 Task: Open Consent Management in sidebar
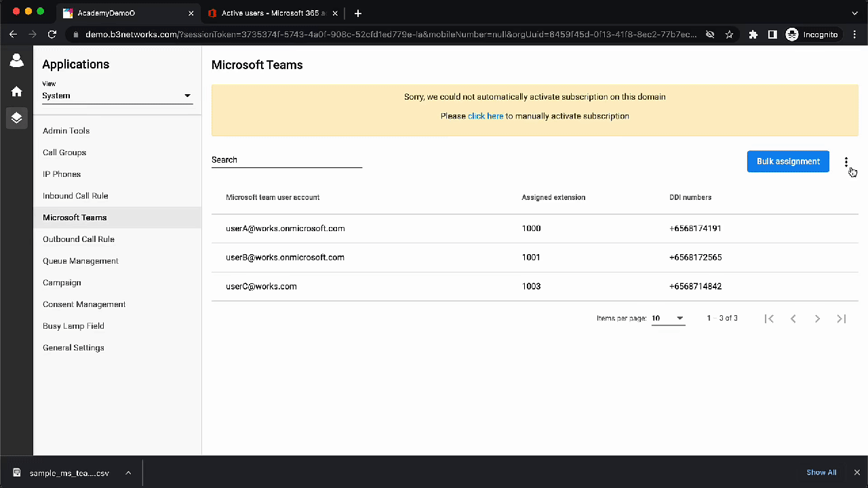(x=117, y=304)
